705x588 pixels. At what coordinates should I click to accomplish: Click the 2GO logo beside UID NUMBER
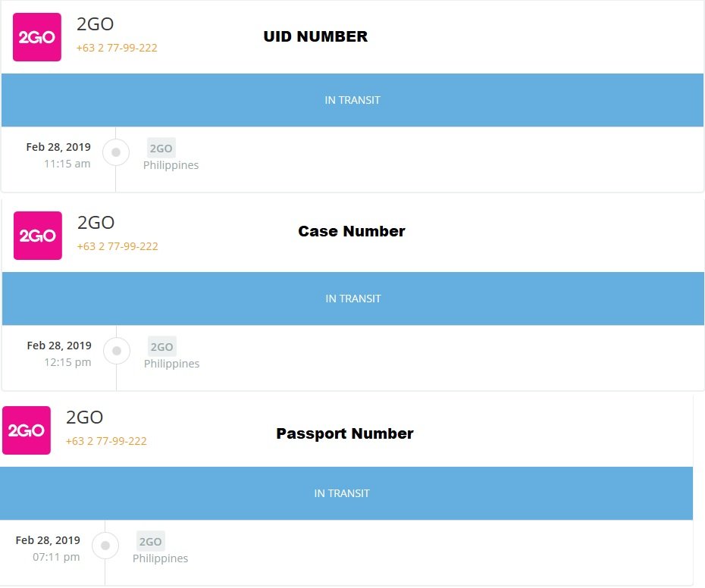37,37
